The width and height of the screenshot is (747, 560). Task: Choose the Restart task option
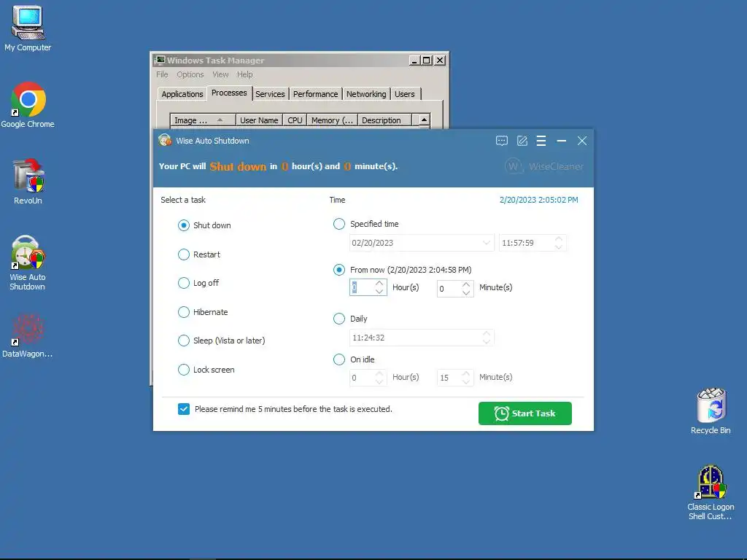coord(183,254)
